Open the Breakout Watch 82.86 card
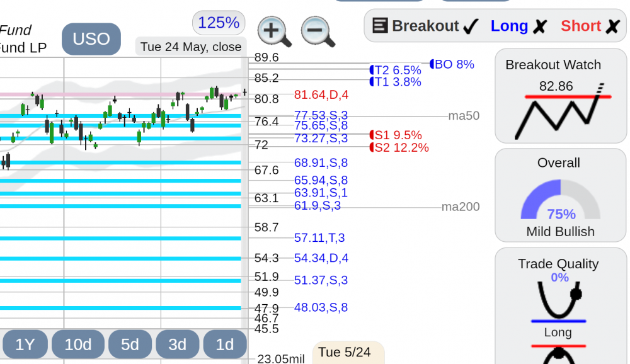Image resolution: width=630 pixels, height=364 pixels. click(x=561, y=96)
